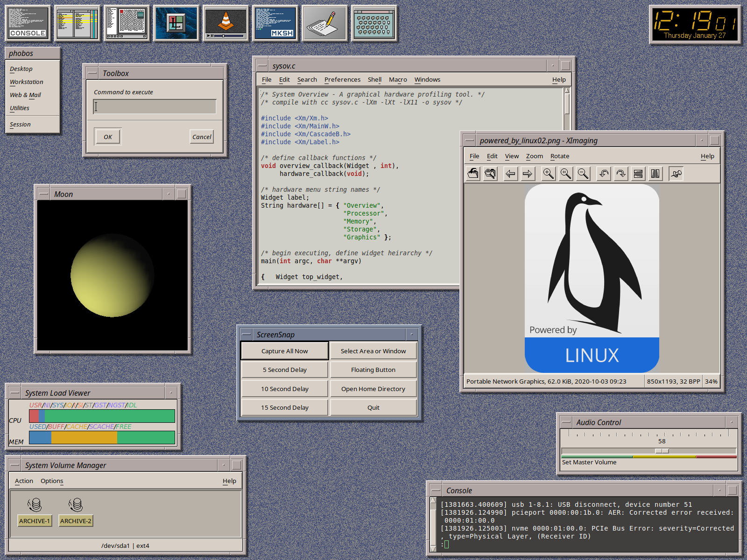Image resolution: width=747 pixels, height=560 pixels.
Task: Open window menu of Audio Control
Action: pos(566,422)
